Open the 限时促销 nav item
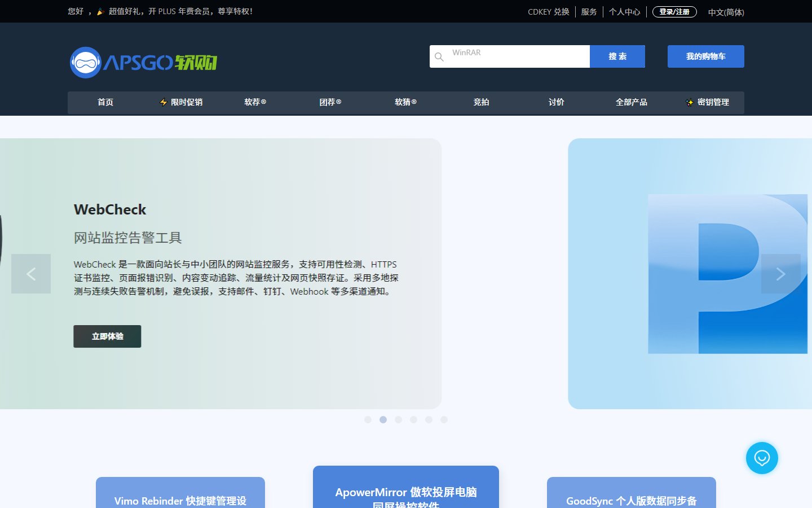The height and width of the screenshot is (508, 812). coord(181,102)
